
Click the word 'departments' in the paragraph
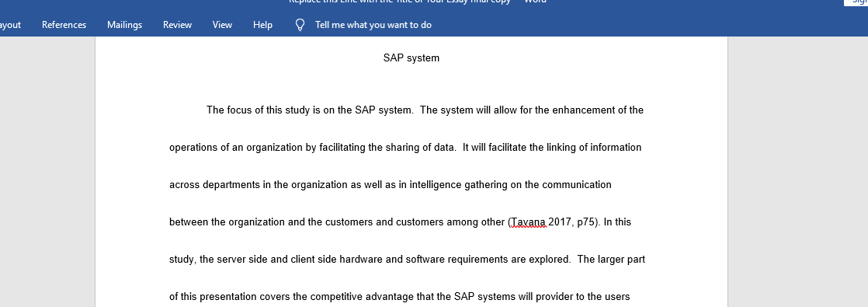point(231,184)
